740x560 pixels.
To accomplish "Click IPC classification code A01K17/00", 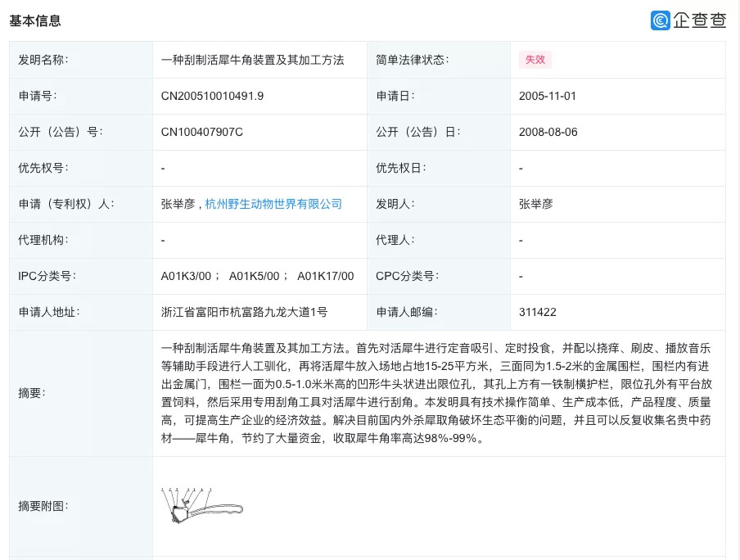I will (325, 276).
